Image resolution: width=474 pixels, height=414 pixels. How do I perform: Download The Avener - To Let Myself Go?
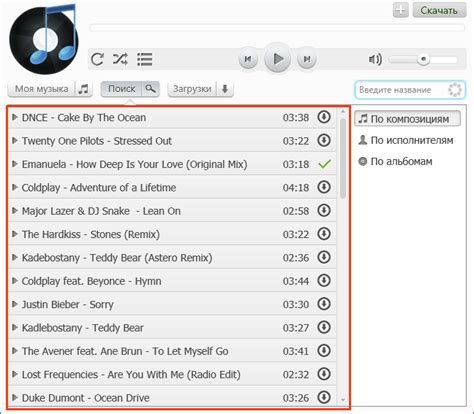point(324,350)
